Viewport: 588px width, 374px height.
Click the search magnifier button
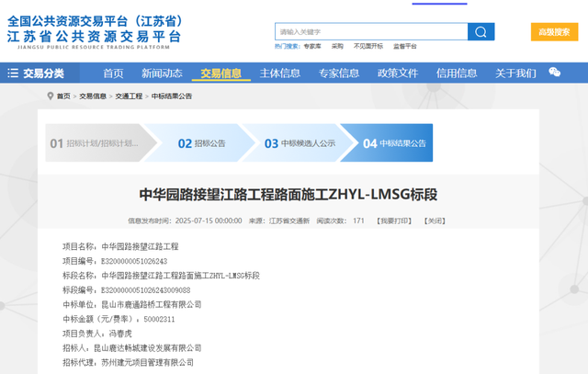click(x=481, y=31)
